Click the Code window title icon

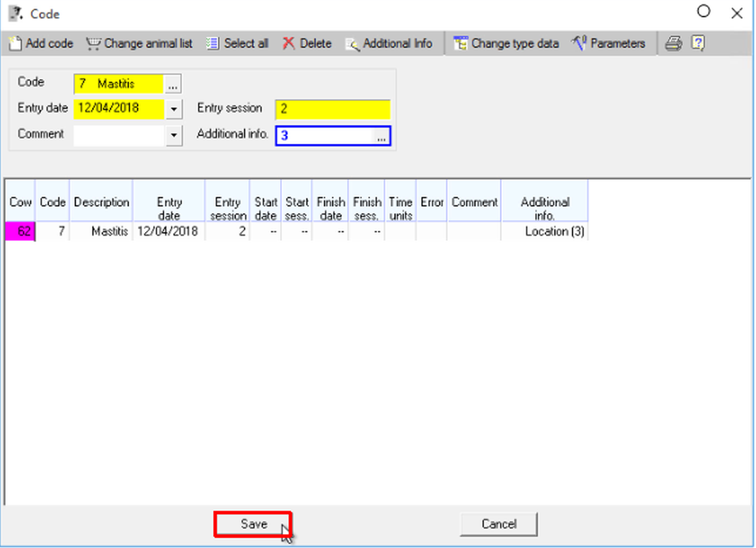click(15, 14)
